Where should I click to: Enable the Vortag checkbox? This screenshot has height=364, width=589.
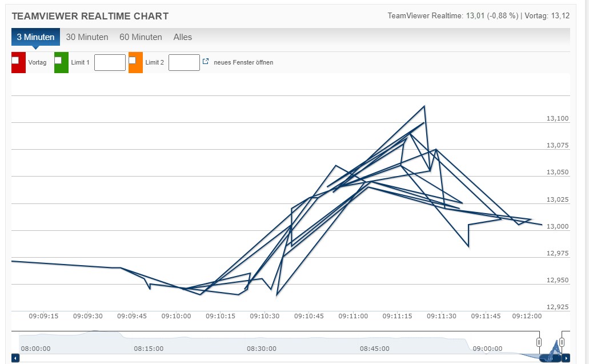coord(15,60)
